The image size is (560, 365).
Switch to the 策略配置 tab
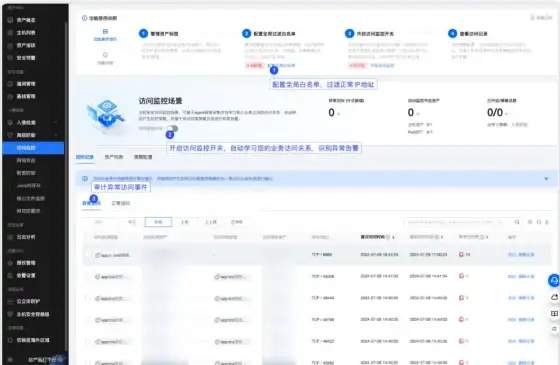coord(143,157)
